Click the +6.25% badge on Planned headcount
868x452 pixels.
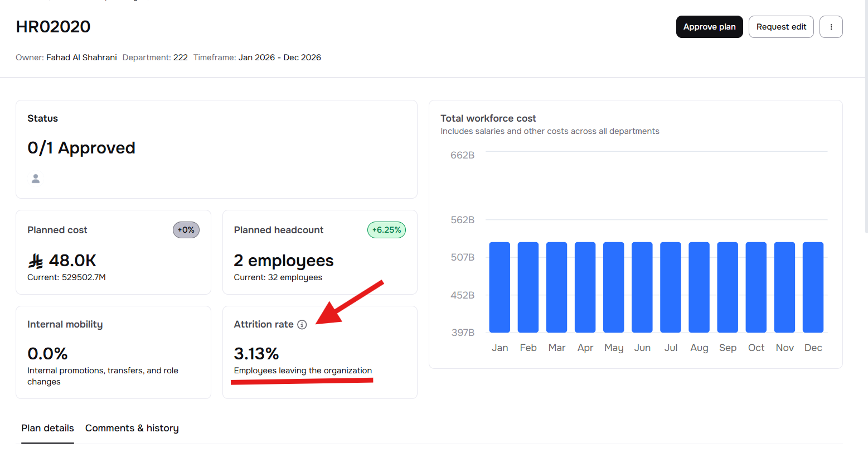click(x=386, y=230)
